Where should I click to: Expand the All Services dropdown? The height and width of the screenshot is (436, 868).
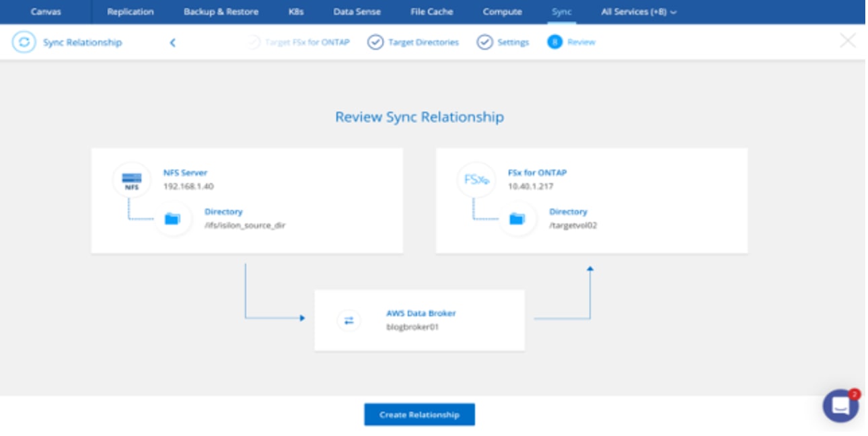click(639, 12)
